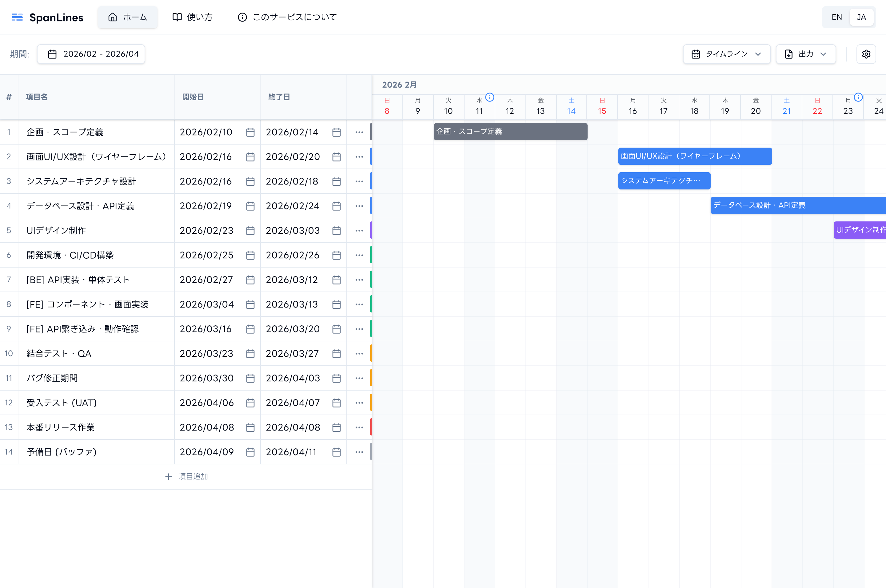Screen dimensions: 886x588
Task: Select the ホーム navigation button
Action: click(128, 17)
